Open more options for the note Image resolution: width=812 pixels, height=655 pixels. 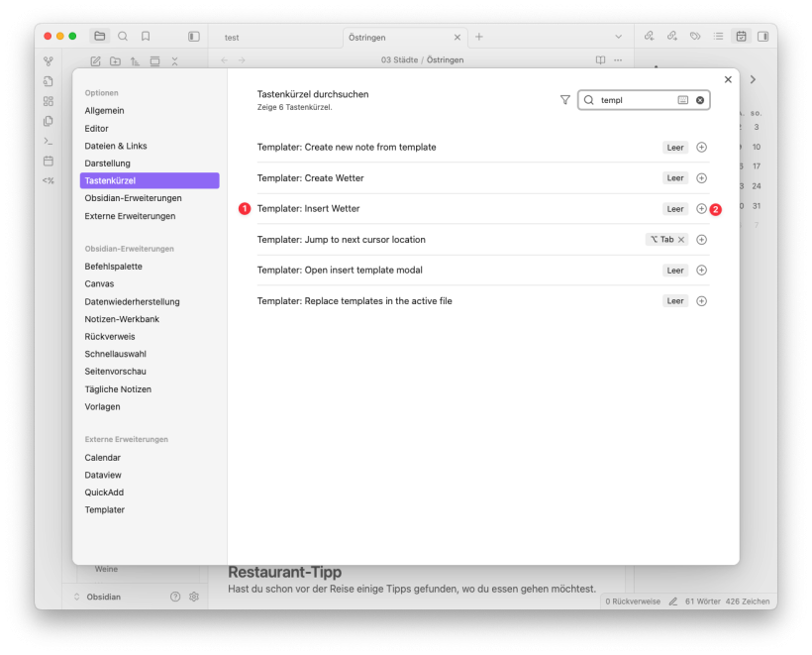618,60
